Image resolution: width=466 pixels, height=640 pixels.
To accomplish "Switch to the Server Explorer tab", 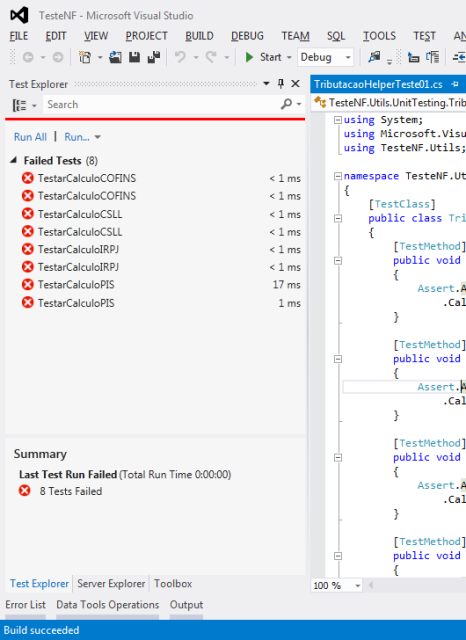I will pos(111,584).
